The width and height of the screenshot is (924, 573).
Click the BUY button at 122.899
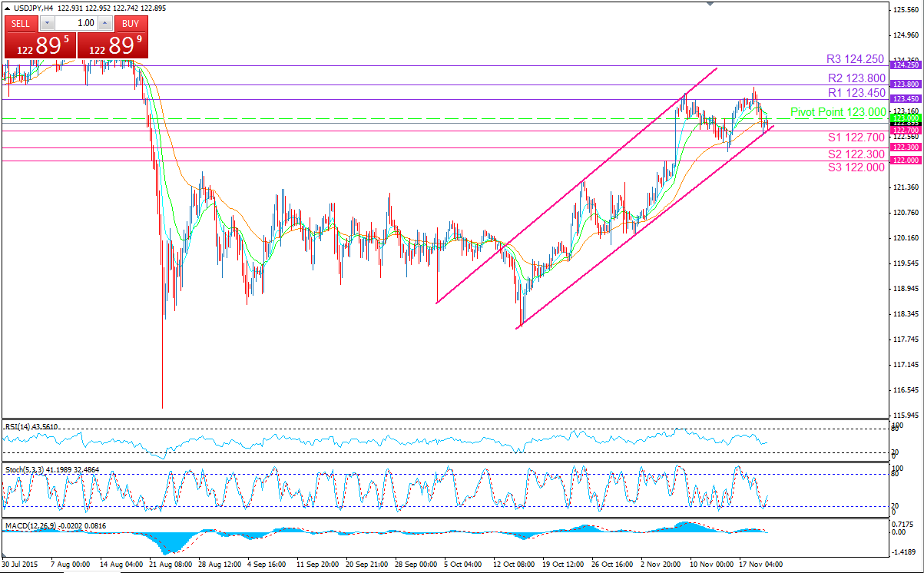pyautogui.click(x=131, y=23)
